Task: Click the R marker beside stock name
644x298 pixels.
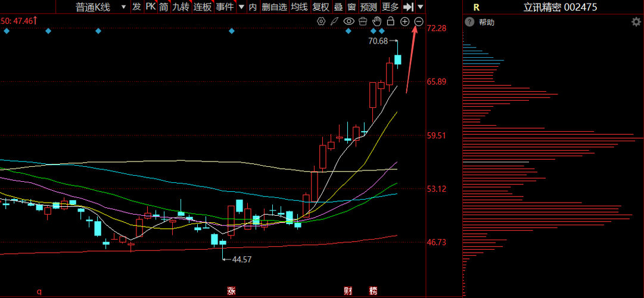Action: (476, 7)
